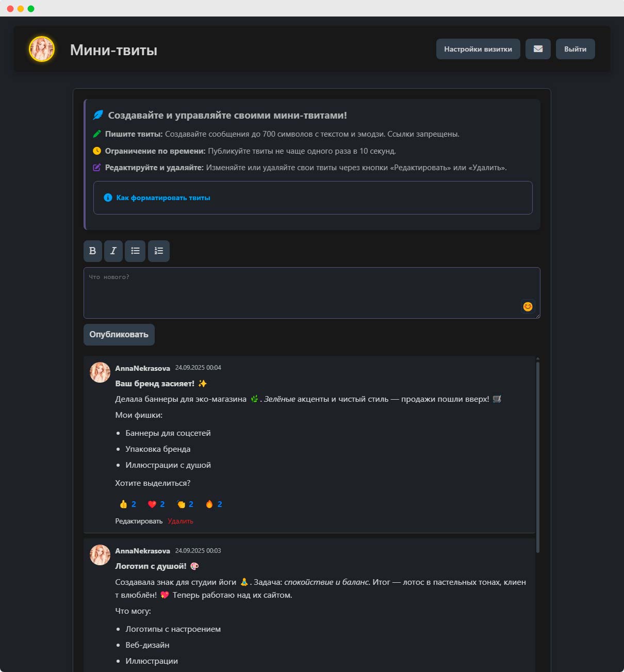
Task: Publish tweet with "Опубликовать" button
Action: pos(119,335)
